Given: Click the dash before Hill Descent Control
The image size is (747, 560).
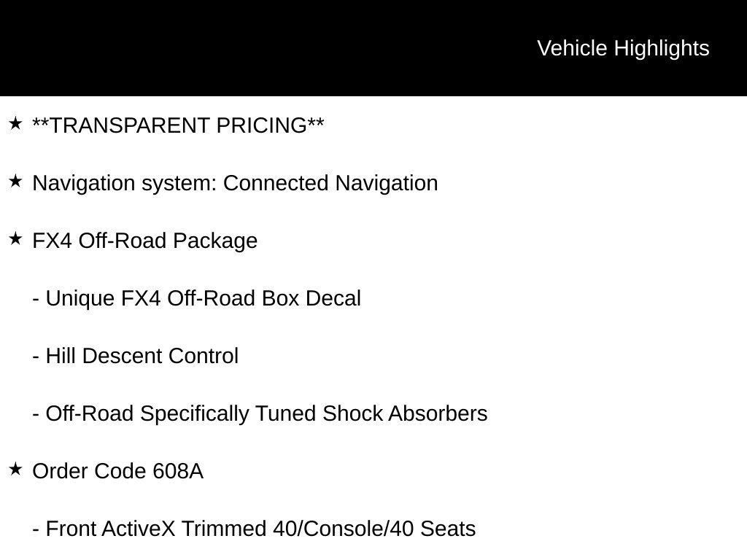Looking at the screenshot, I should click(x=36, y=357).
